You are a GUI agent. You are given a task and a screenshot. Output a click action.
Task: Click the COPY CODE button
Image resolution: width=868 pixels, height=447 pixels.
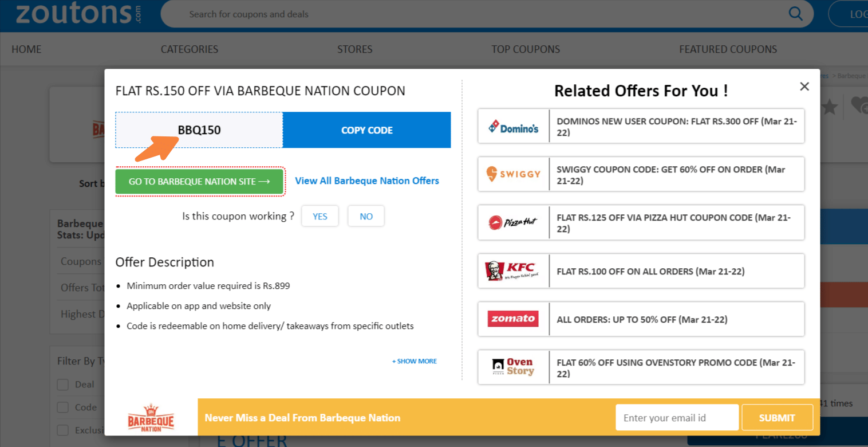pyautogui.click(x=367, y=130)
